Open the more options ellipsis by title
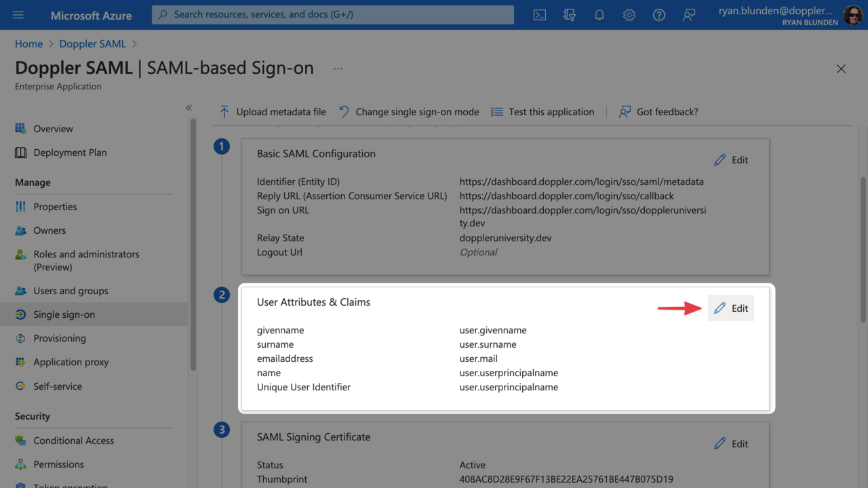 click(x=338, y=68)
